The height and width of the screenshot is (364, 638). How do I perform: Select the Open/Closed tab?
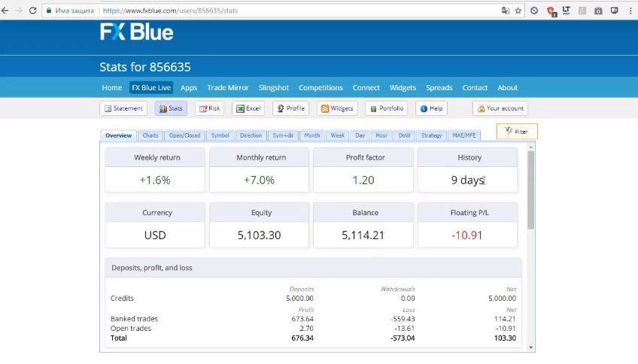pyautogui.click(x=184, y=136)
